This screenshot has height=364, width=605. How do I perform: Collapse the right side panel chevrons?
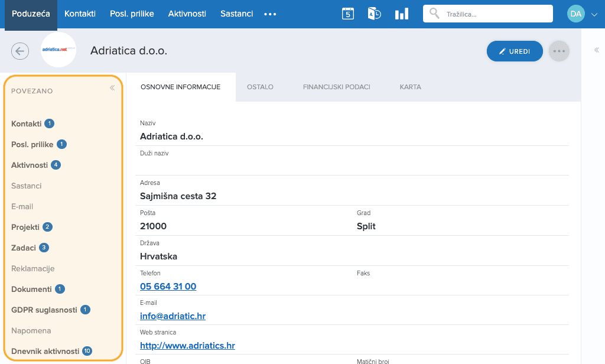pos(597,50)
